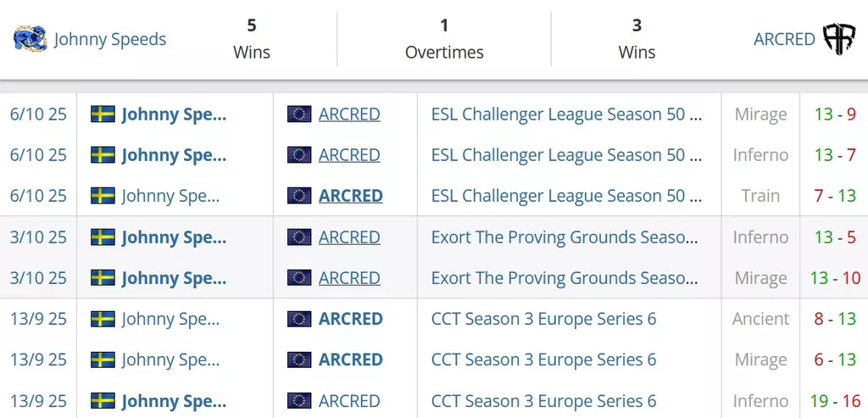Click EU flag in Train 7 - 13 row
The image size is (868, 418).
pos(299,196)
